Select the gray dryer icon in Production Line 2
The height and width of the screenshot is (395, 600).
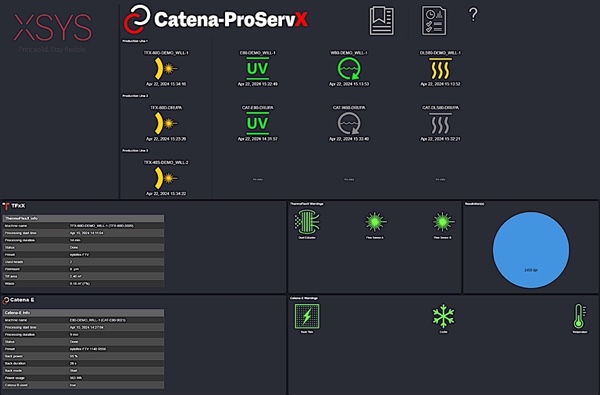click(x=440, y=124)
